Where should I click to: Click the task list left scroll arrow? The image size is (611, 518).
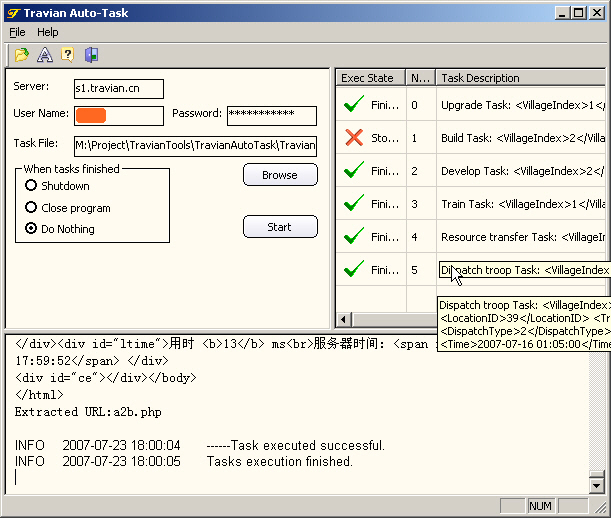tap(343, 320)
